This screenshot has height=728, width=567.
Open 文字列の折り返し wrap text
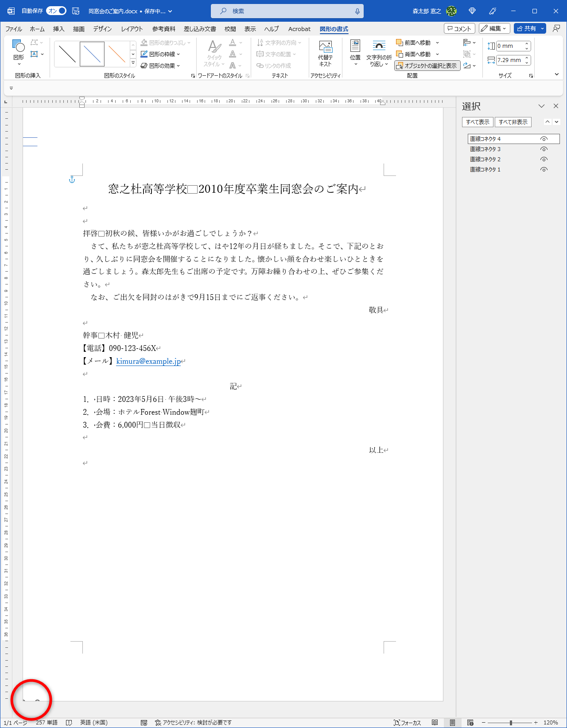pyautogui.click(x=379, y=53)
